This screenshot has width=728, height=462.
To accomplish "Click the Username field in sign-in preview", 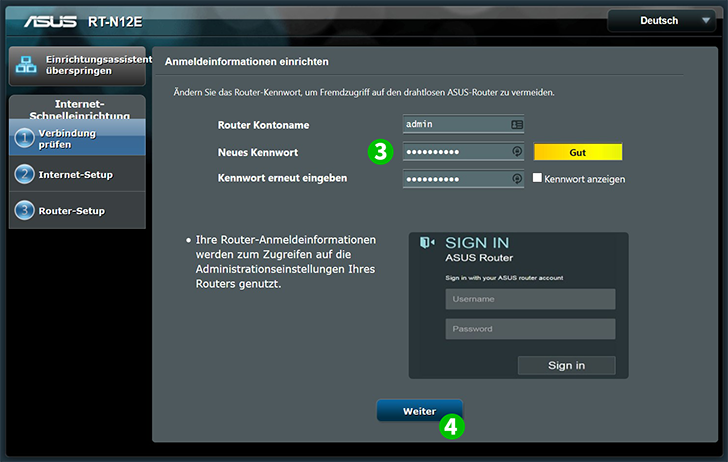I will coord(530,299).
